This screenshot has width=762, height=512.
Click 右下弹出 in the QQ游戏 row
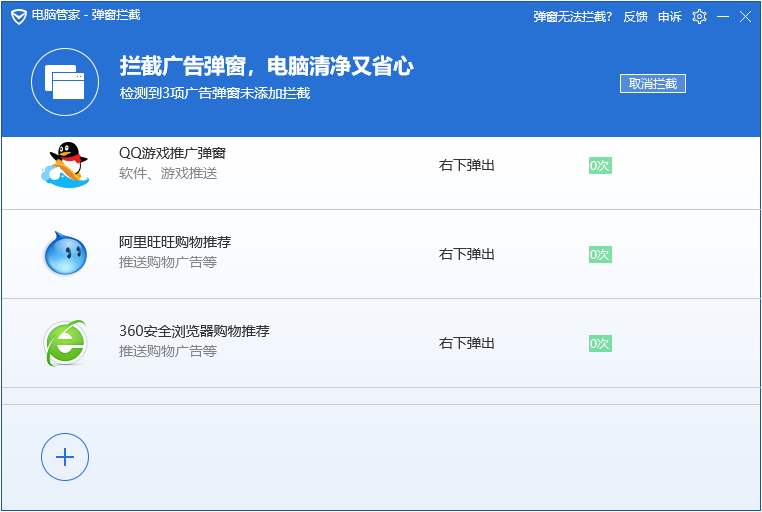point(467,165)
